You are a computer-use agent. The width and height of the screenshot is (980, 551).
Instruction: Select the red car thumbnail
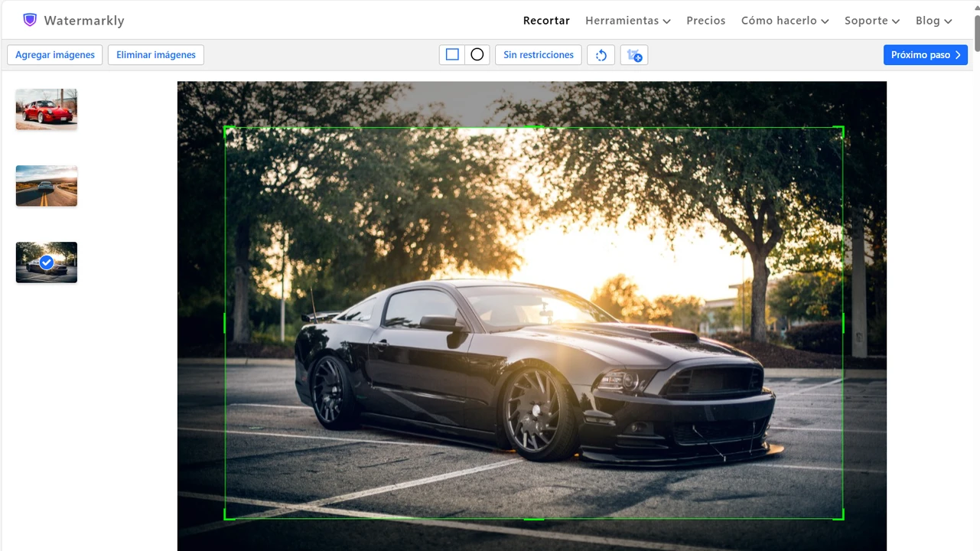tap(47, 109)
